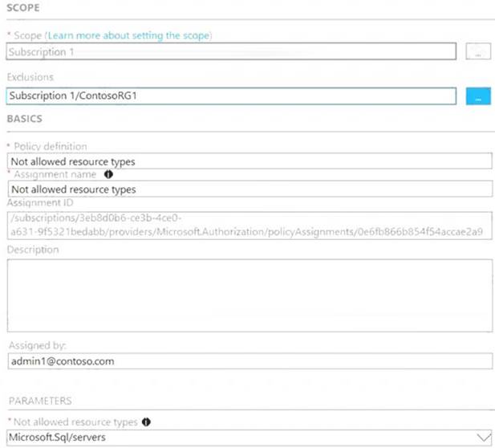495x448 pixels.
Task: Expand the Microsoft.Sql/servers dropdown chevron
Action: coord(483,438)
